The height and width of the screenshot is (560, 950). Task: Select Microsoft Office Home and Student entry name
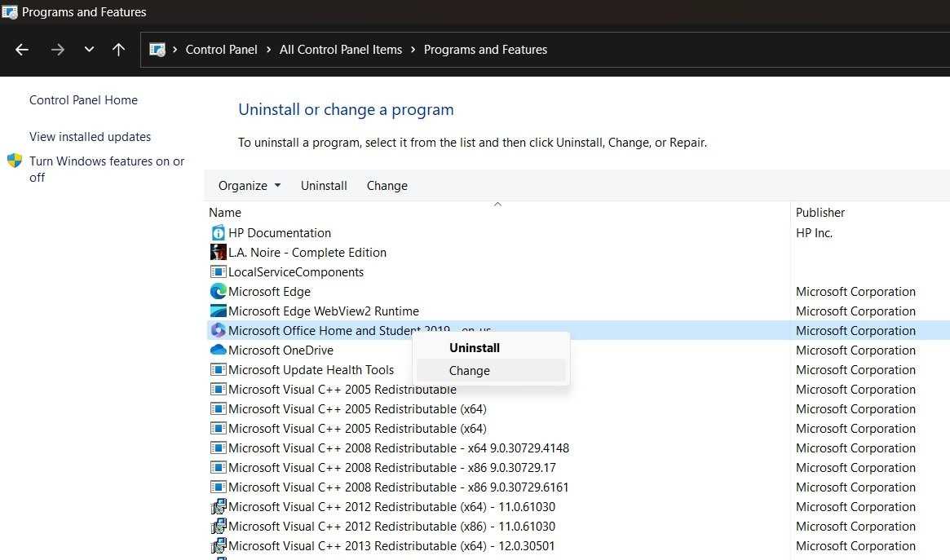[x=360, y=331]
